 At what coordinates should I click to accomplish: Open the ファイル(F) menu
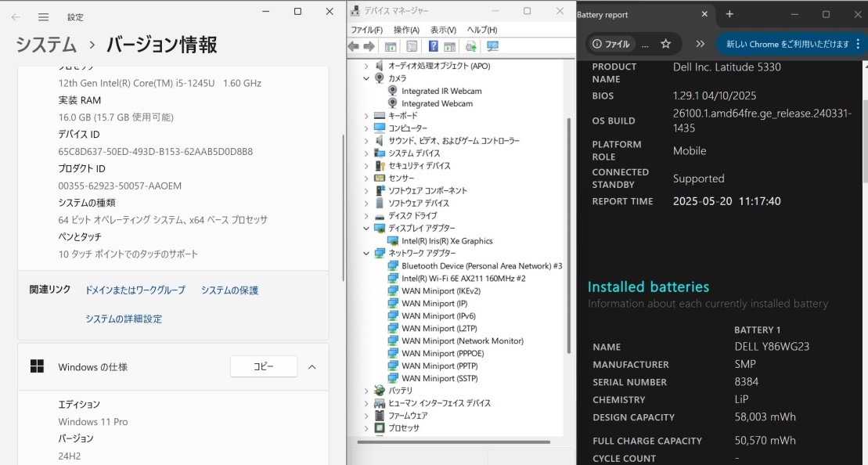pyautogui.click(x=367, y=30)
